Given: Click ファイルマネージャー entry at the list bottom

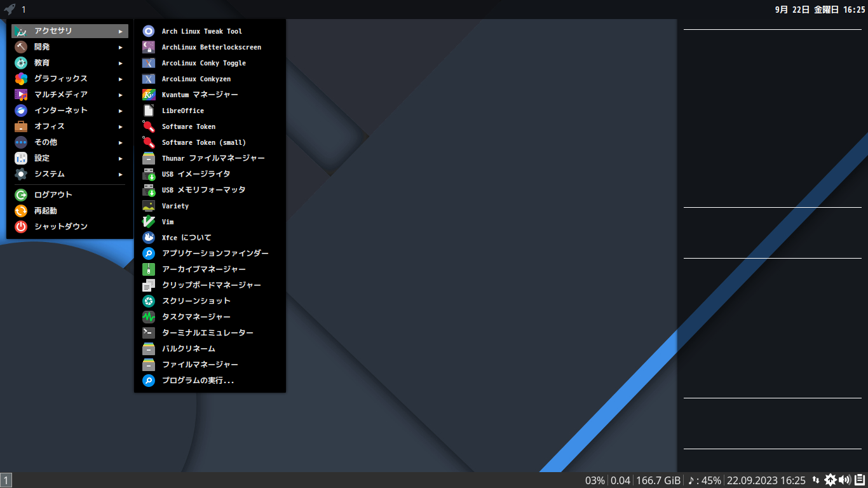Looking at the screenshot, I should point(210,365).
